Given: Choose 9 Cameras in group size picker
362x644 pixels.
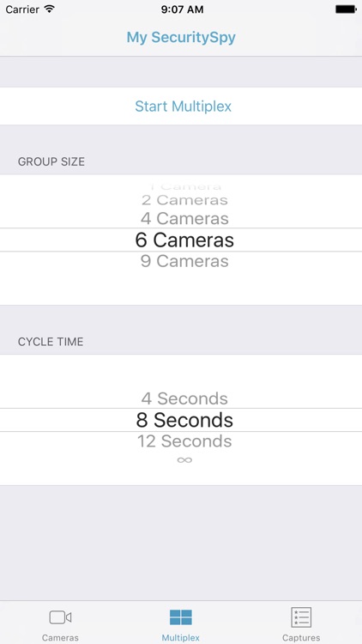Looking at the screenshot, I should click(184, 261).
